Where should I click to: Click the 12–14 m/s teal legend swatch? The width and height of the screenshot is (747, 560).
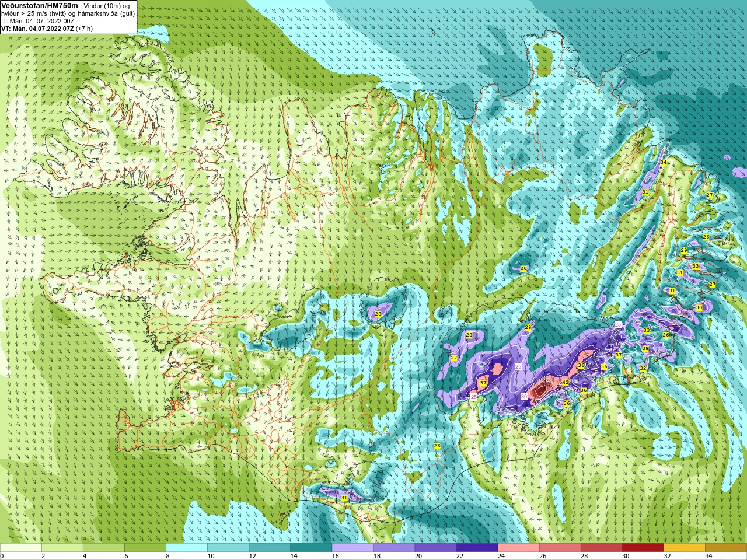[x=270, y=548]
